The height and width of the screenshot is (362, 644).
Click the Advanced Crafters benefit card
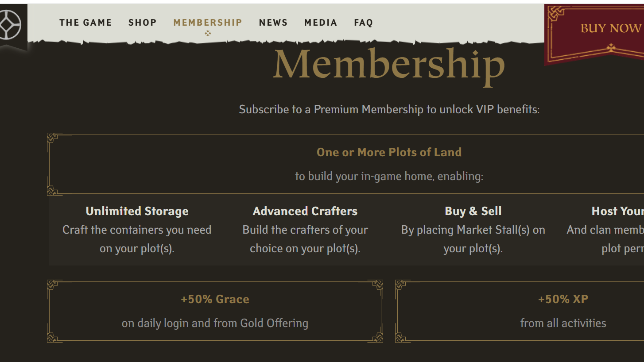pos(305,229)
